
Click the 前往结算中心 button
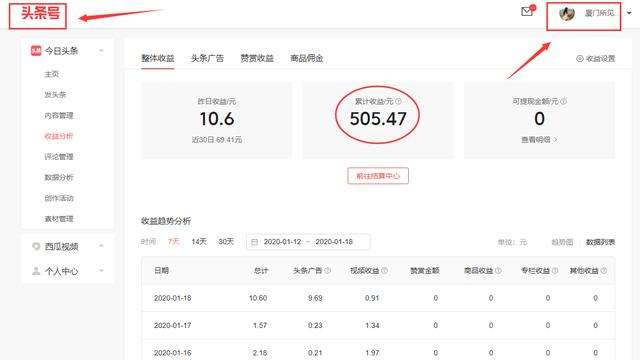tap(378, 176)
